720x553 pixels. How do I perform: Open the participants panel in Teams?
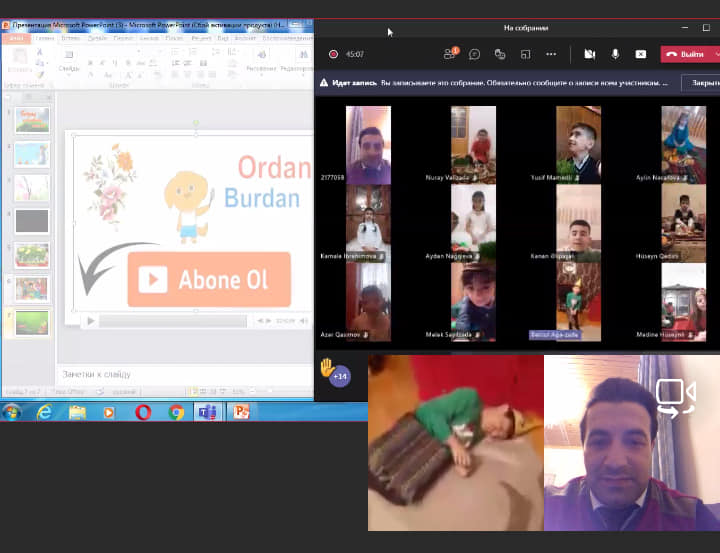(450, 54)
